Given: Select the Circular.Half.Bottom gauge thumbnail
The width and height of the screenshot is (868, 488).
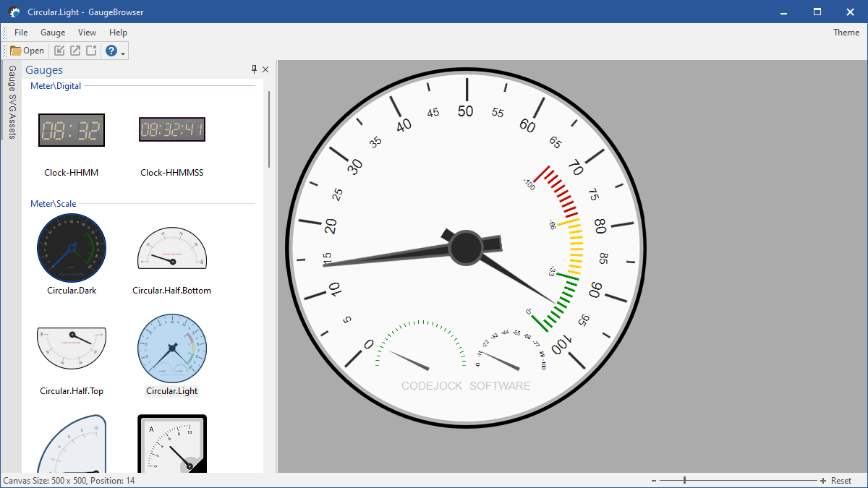Looking at the screenshot, I should pos(172,248).
